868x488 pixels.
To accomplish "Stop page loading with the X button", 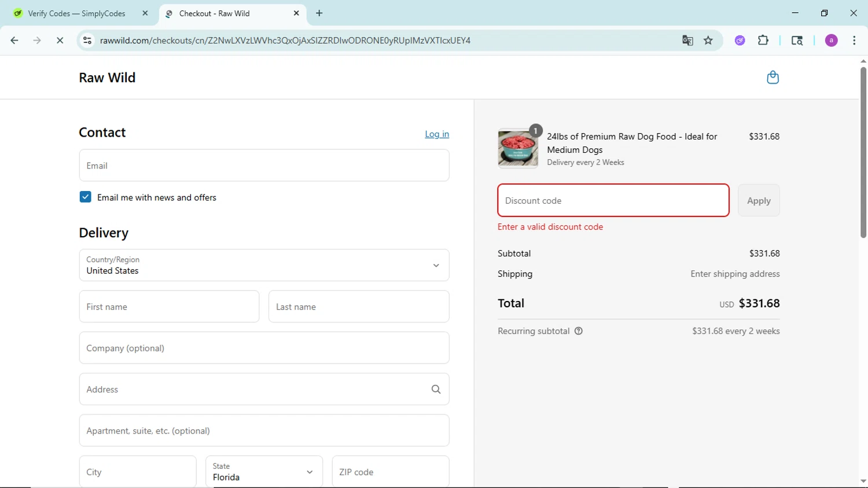I will (x=60, y=41).
